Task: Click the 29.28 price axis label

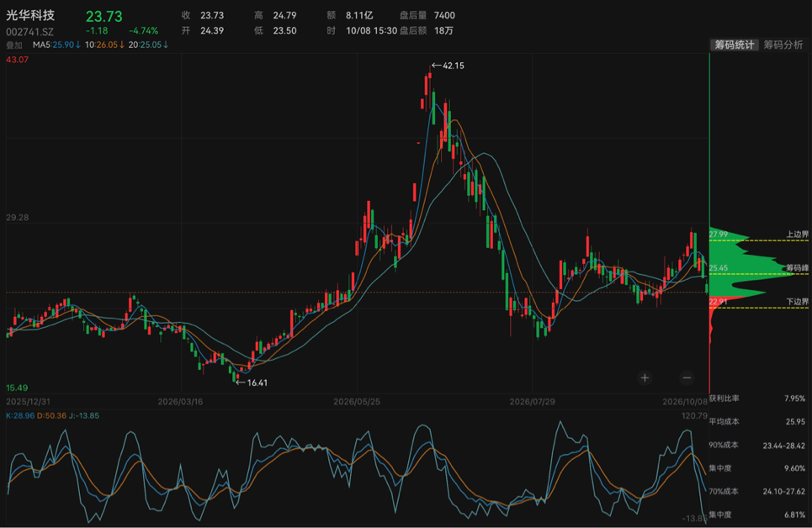Action: (x=17, y=218)
